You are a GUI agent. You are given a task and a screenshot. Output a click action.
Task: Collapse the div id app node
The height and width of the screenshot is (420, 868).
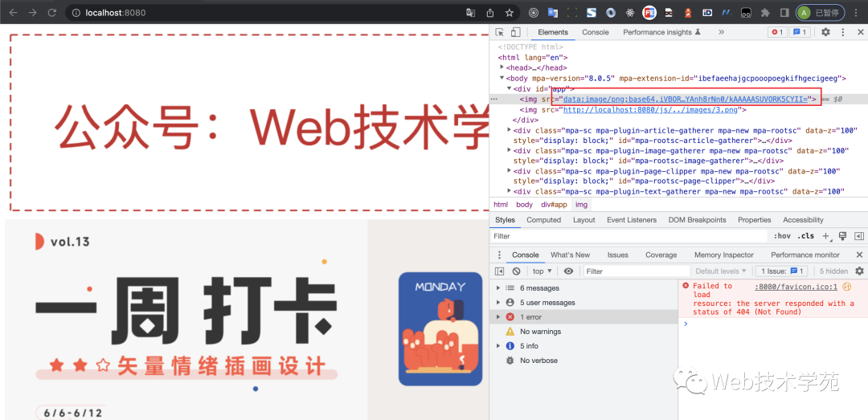click(510, 88)
